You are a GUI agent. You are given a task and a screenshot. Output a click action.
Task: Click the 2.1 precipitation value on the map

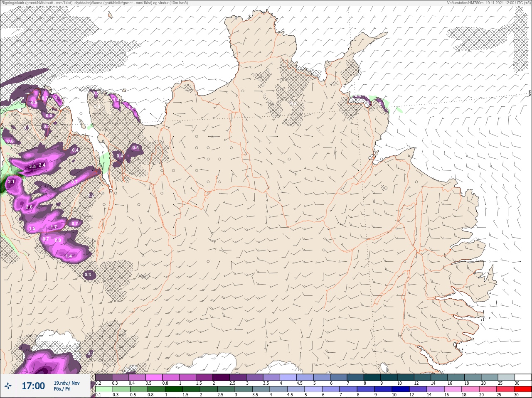click(x=11, y=182)
